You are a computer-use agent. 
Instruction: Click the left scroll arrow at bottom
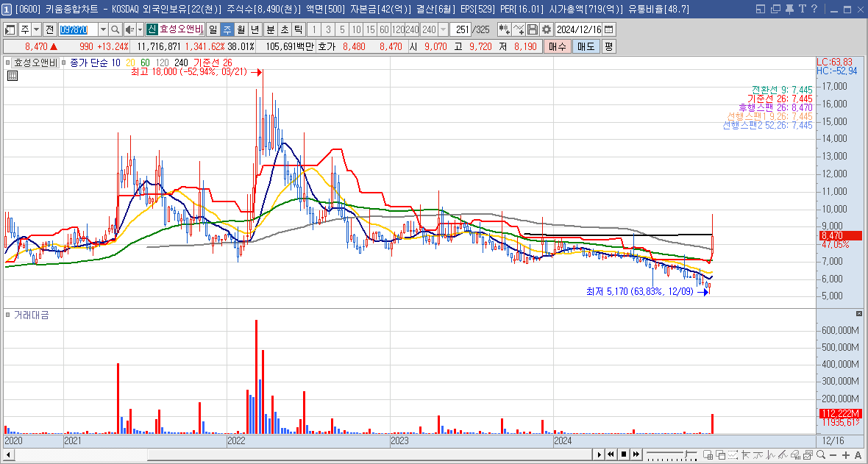8,454
